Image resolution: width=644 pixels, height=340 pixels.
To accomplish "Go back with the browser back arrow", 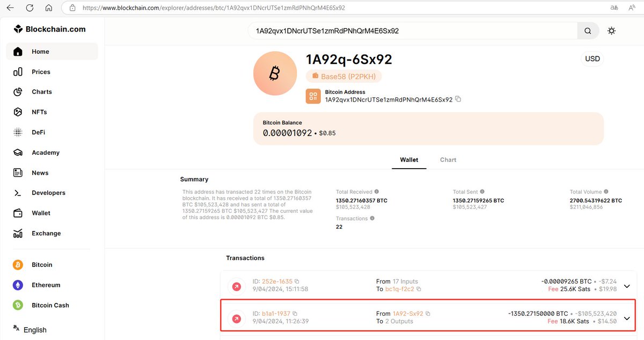I will tap(10, 8).
